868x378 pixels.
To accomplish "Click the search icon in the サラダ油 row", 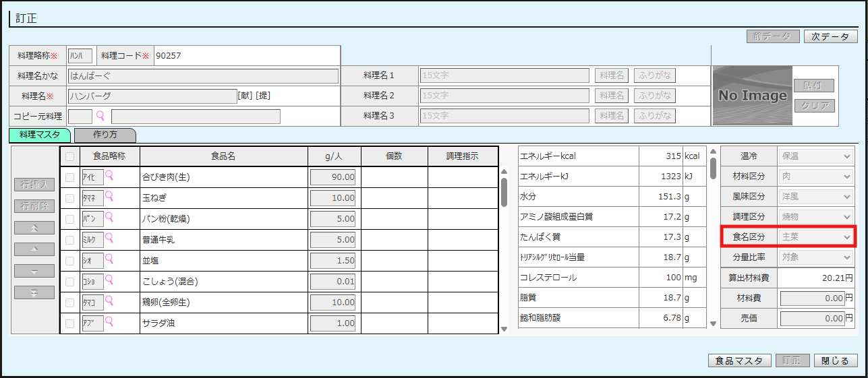I will pos(109,322).
